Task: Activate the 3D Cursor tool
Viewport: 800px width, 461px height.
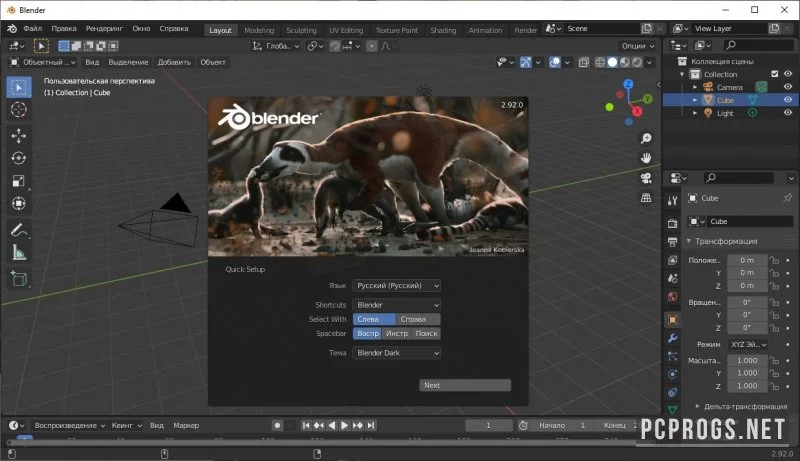Action: point(19,110)
